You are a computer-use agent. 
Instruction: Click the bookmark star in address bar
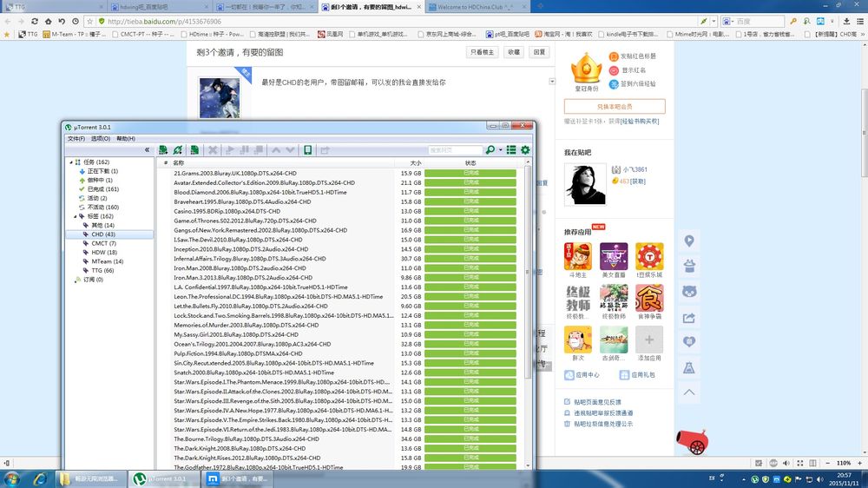point(89,21)
